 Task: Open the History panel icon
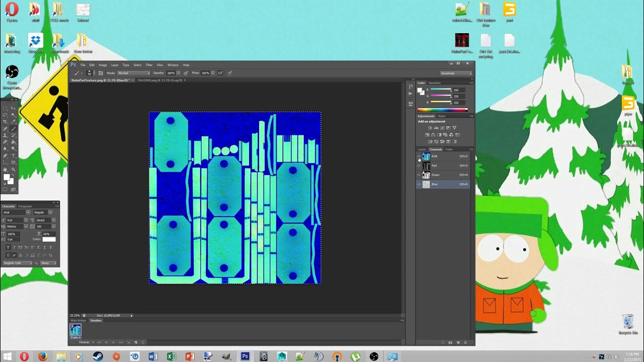coord(411,86)
